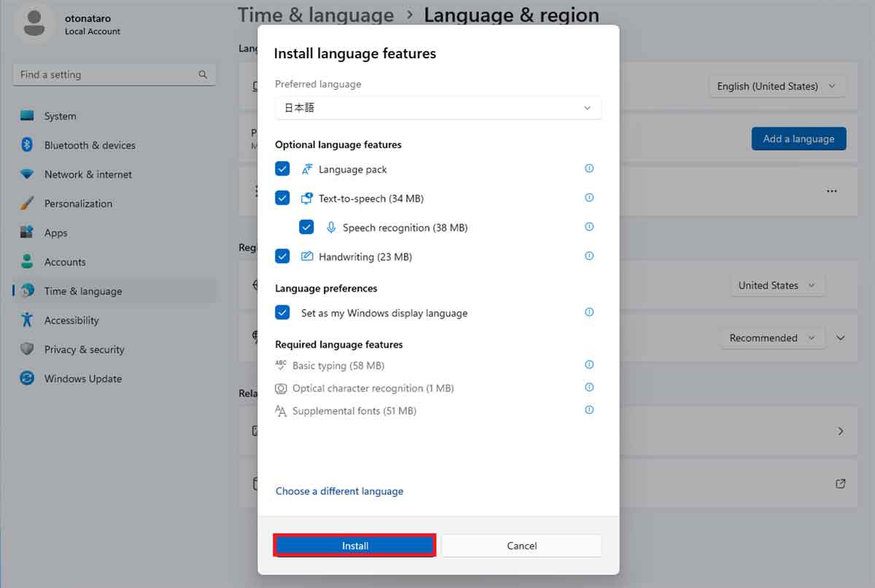Screen dimensions: 875x588
Task: Uncheck the Handwriting checkbox
Action: pos(283,256)
